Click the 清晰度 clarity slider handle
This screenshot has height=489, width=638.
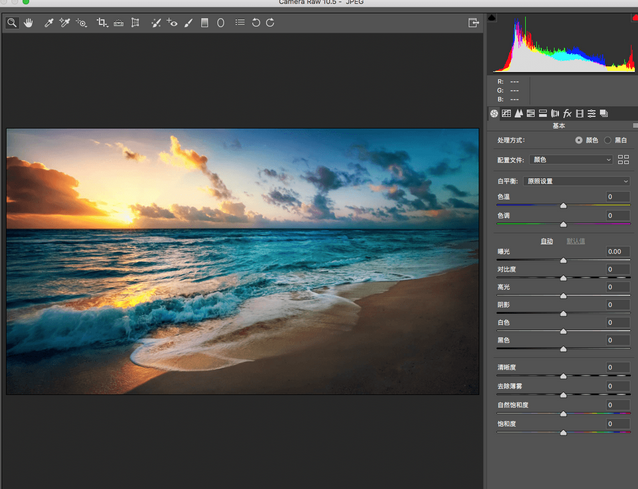click(563, 376)
